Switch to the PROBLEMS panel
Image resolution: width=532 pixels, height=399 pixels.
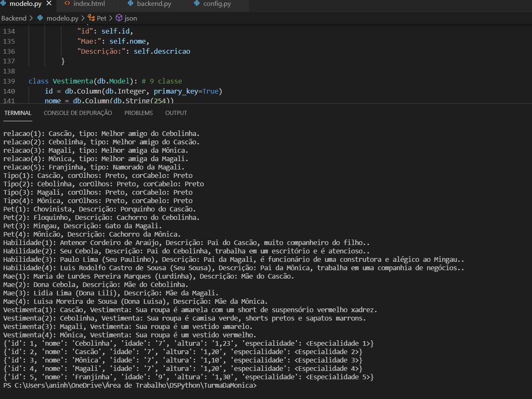tap(139, 112)
